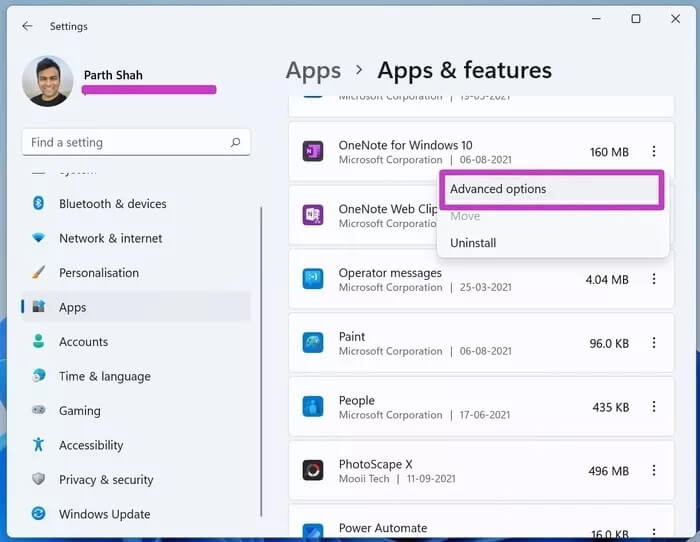The width and height of the screenshot is (700, 542).
Task: Click the 496 MB size value
Action: click(x=608, y=471)
